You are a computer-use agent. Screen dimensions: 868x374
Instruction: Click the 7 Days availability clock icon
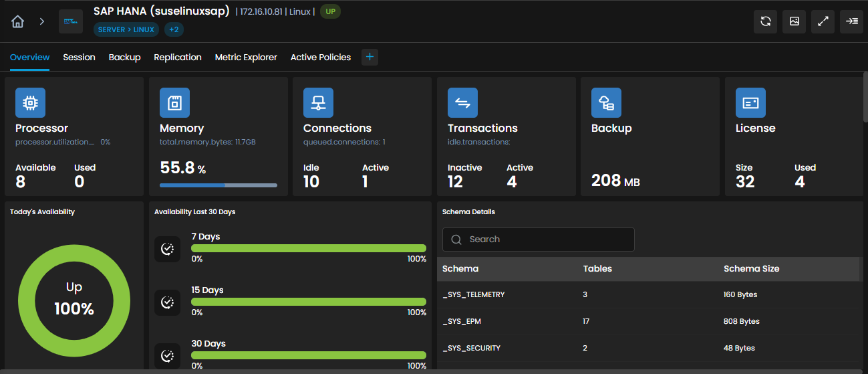(x=167, y=249)
